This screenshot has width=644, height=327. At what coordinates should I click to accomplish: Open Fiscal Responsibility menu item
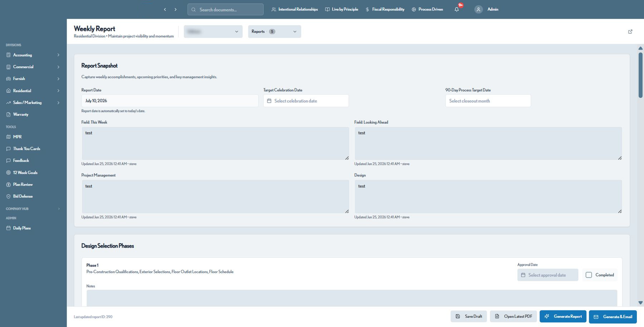tap(385, 9)
